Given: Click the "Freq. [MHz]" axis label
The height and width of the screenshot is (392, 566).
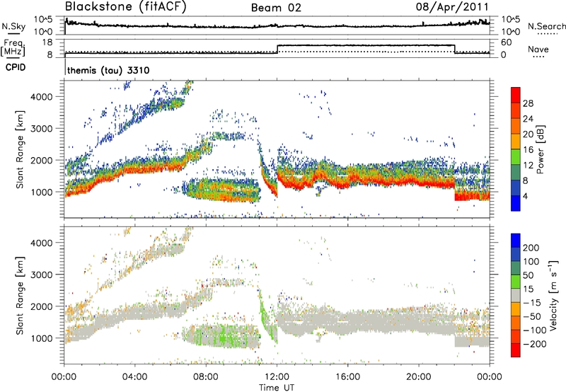Looking at the screenshot, I should tap(13, 47).
